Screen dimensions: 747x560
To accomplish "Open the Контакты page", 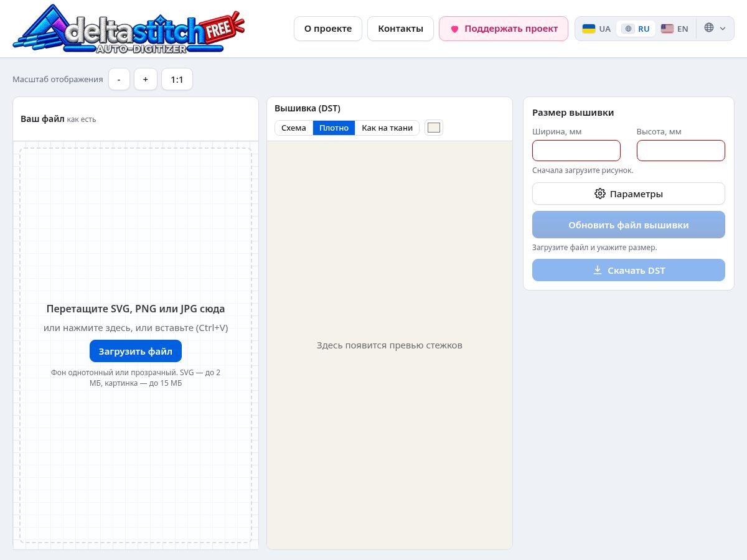I will coord(401,29).
